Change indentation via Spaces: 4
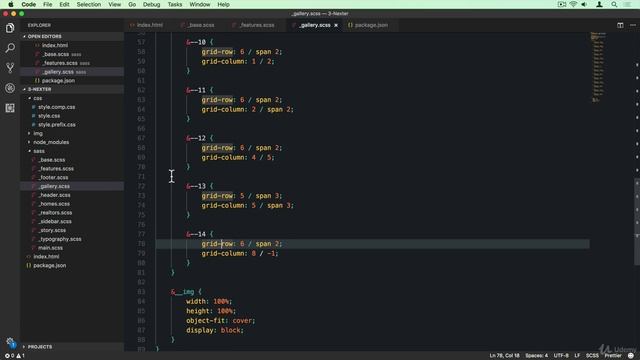The width and height of the screenshot is (640, 360). pos(536,356)
